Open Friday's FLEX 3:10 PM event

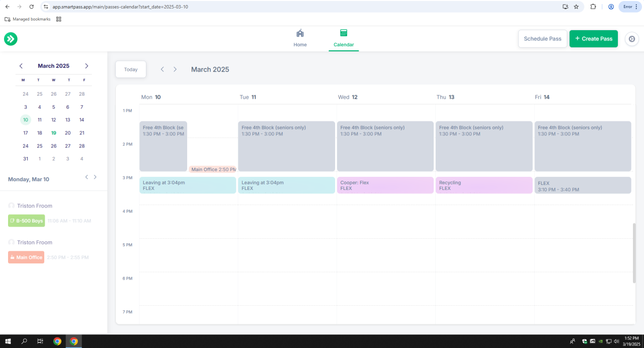[x=583, y=185]
